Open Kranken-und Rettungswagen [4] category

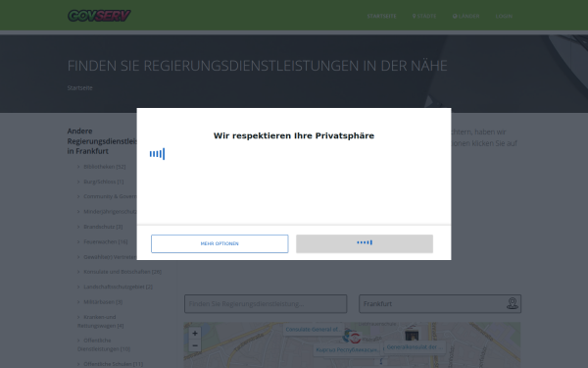[100, 322]
